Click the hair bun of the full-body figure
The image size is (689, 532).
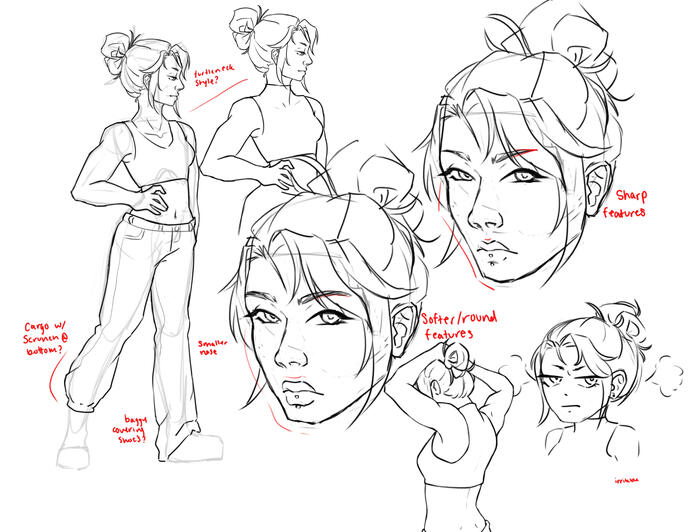116,49
